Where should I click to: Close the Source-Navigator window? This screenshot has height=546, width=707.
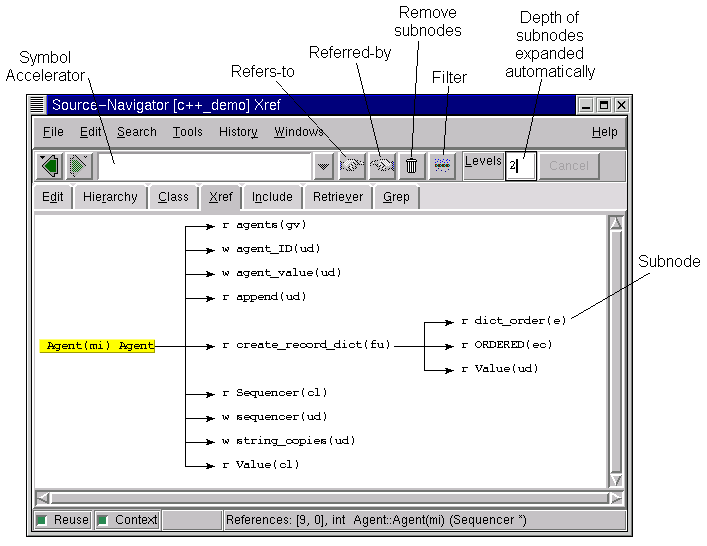[x=621, y=106]
